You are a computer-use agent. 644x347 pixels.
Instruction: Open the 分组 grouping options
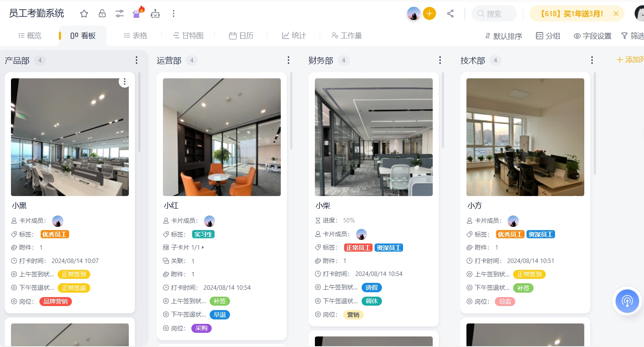548,36
